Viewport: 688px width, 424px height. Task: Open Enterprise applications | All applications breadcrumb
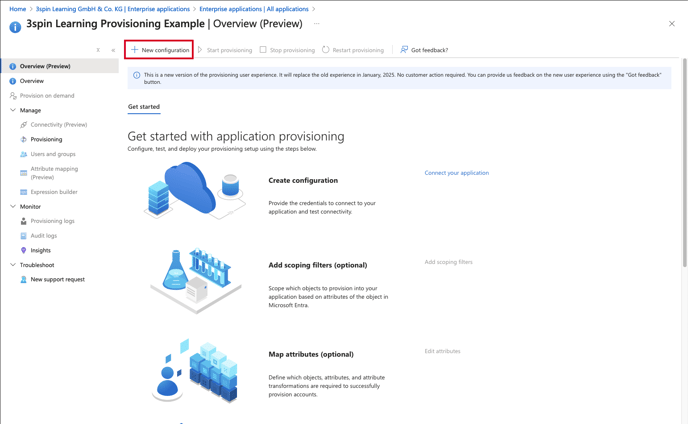(254, 9)
